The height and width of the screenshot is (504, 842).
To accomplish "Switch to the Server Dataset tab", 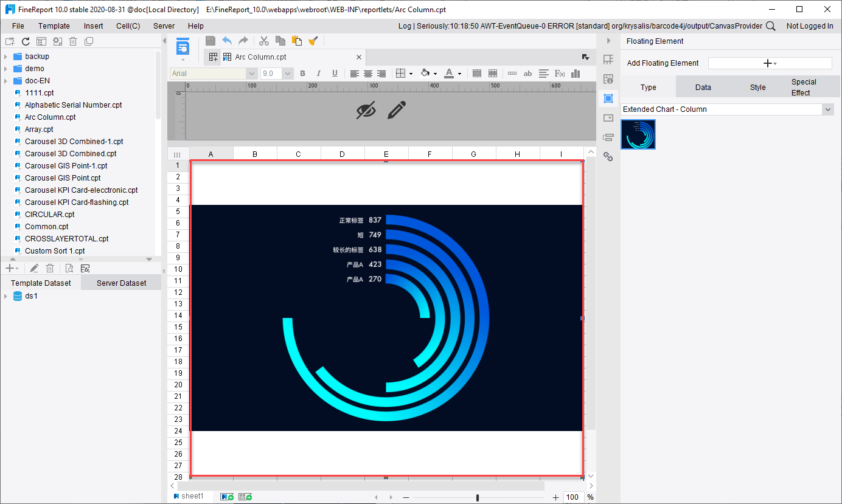I will pyautogui.click(x=121, y=283).
